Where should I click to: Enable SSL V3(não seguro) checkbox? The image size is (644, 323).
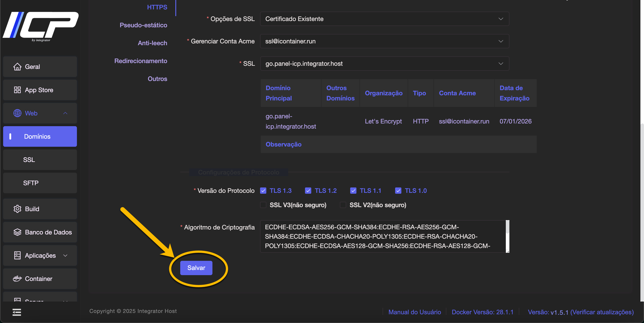pyautogui.click(x=263, y=205)
